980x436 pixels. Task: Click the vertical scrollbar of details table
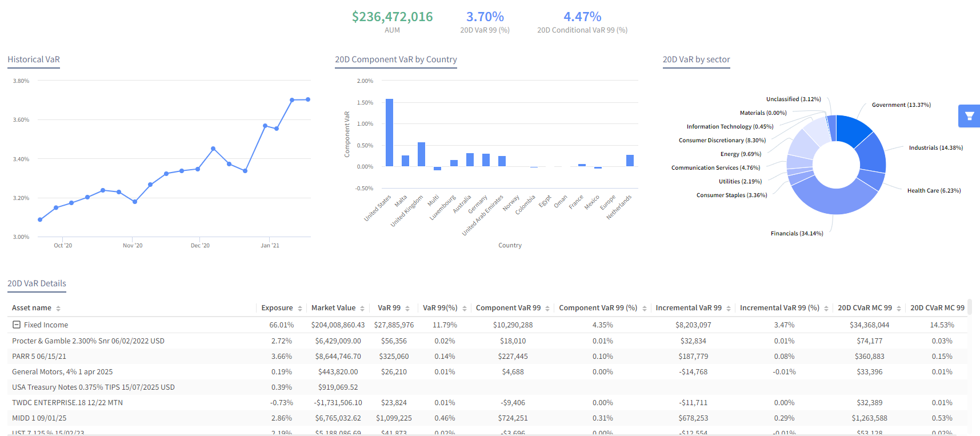point(970,307)
